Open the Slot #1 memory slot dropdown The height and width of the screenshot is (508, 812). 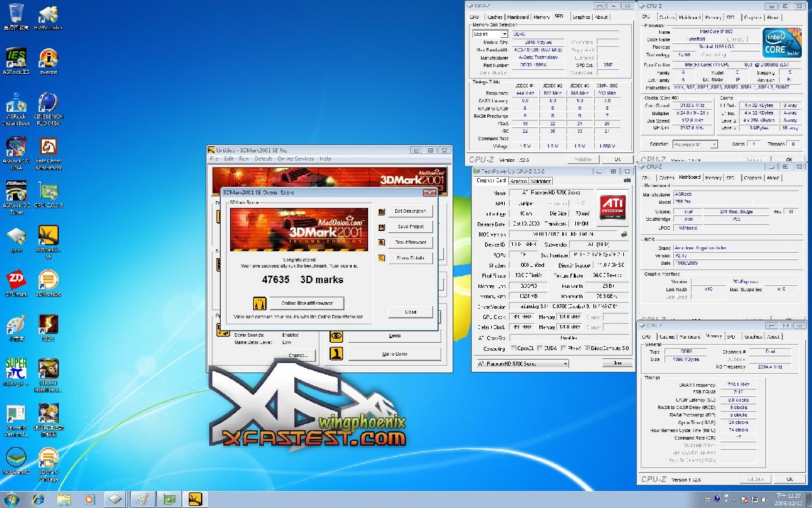(x=489, y=34)
